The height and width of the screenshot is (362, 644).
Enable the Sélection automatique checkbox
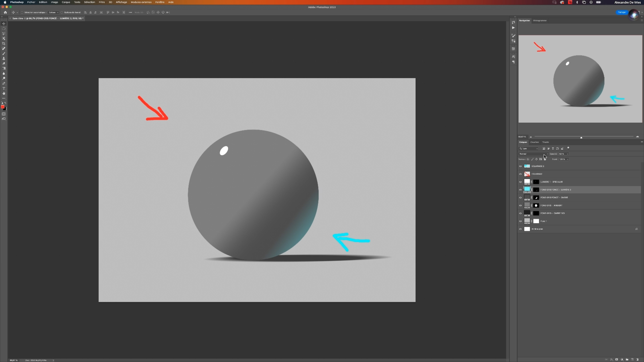(22, 12)
